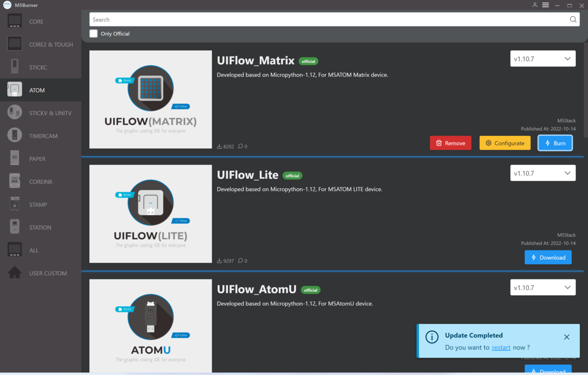The image size is (588, 375).
Task: Open the ATOMU thumbnail image
Action: pyautogui.click(x=150, y=325)
